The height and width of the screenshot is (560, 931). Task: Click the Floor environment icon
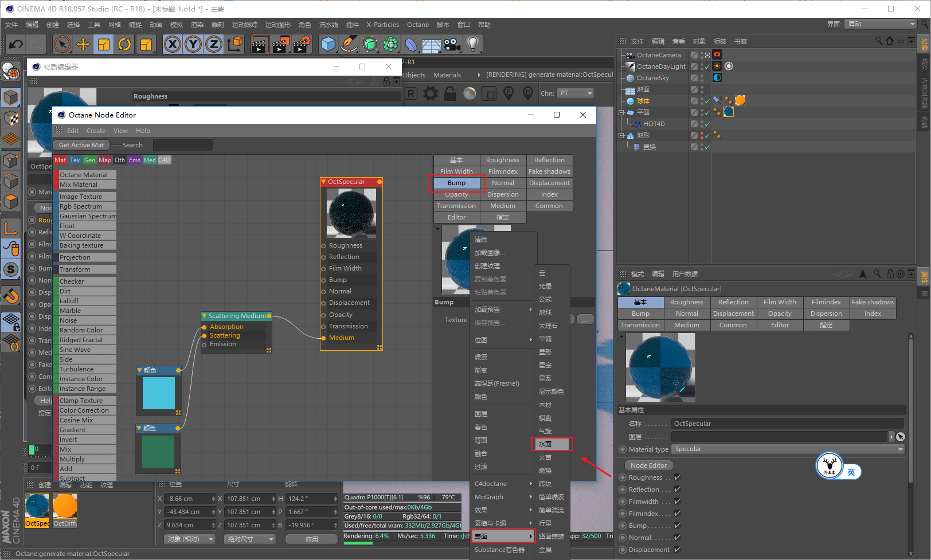click(431, 44)
